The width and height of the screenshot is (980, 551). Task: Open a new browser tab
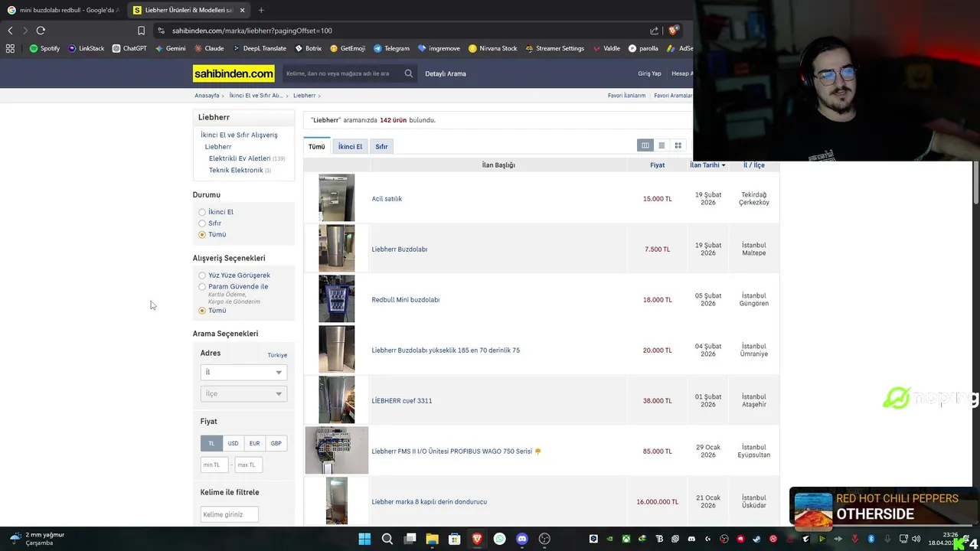click(261, 10)
